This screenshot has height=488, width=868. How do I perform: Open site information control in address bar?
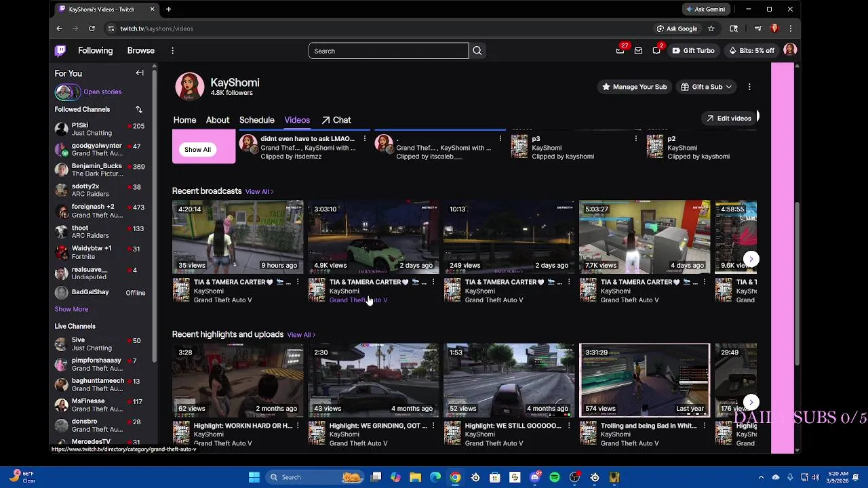point(111,28)
